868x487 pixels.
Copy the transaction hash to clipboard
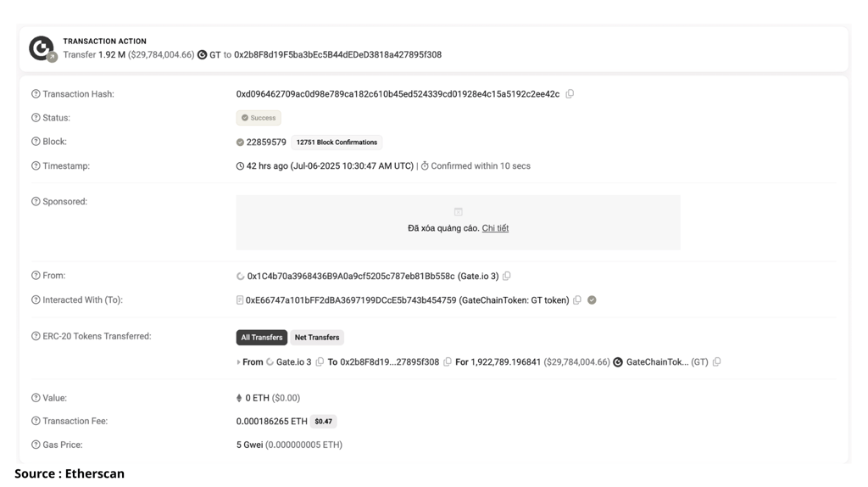point(570,94)
